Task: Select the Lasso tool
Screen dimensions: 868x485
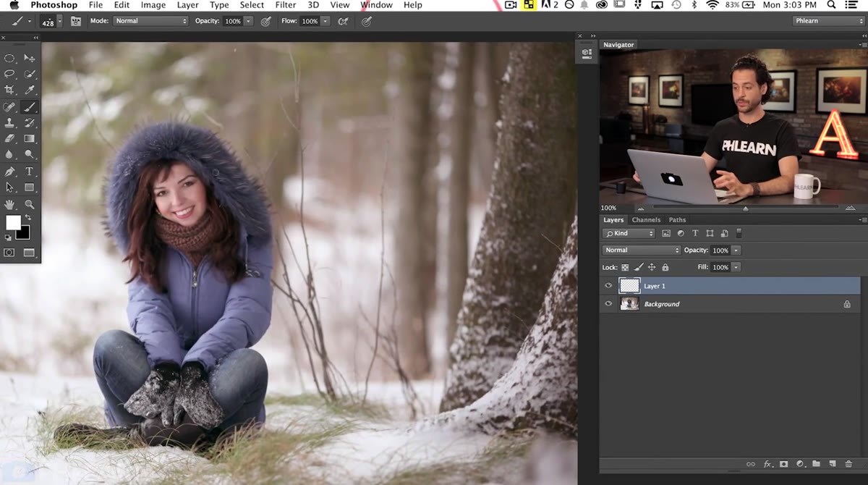Action: (x=10, y=74)
